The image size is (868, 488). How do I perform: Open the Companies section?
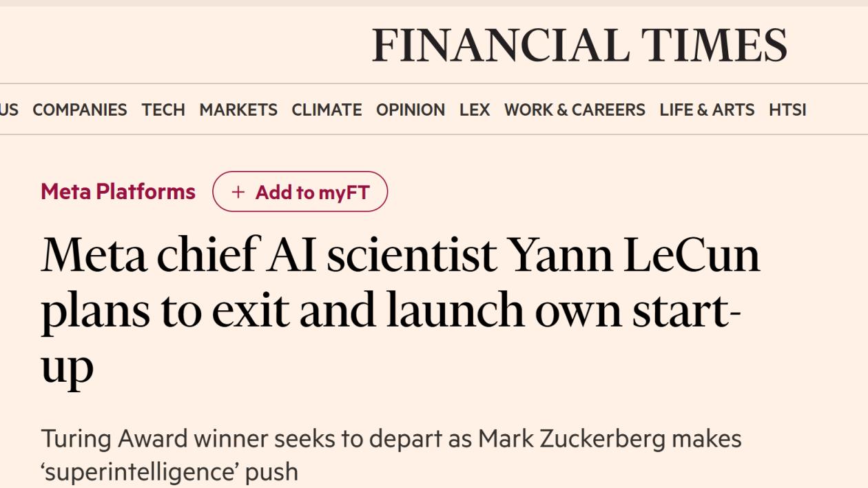click(79, 110)
